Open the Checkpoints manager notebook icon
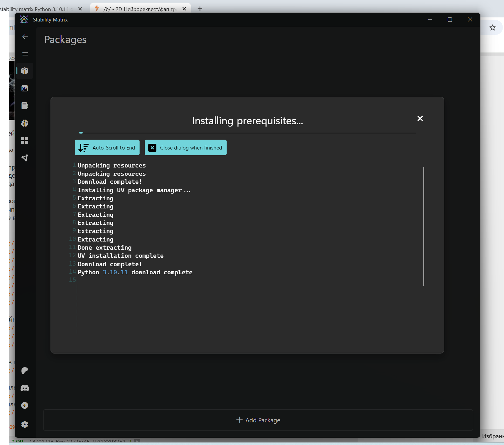504x445 pixels. [x=25, y=106]
